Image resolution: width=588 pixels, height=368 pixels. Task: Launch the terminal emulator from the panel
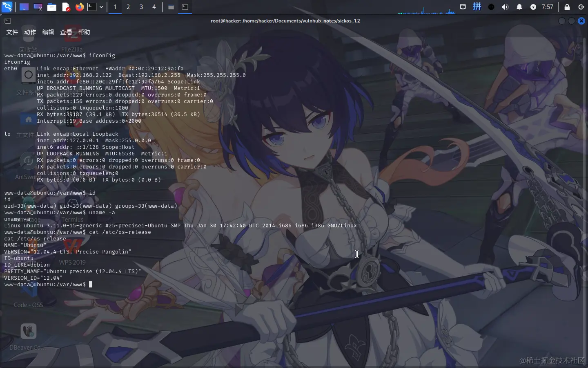(x=92, y=7)
